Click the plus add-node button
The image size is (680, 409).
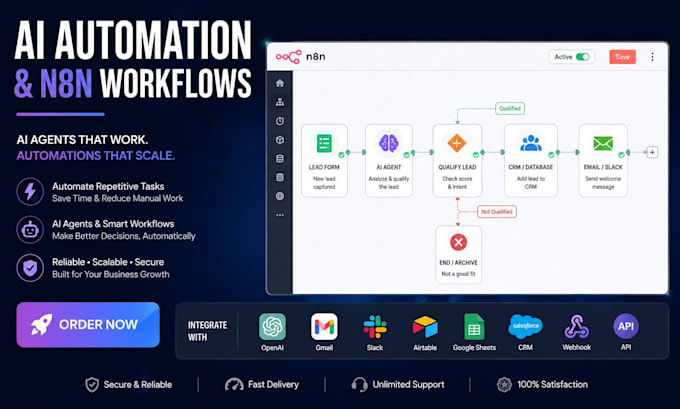(652, 152)
